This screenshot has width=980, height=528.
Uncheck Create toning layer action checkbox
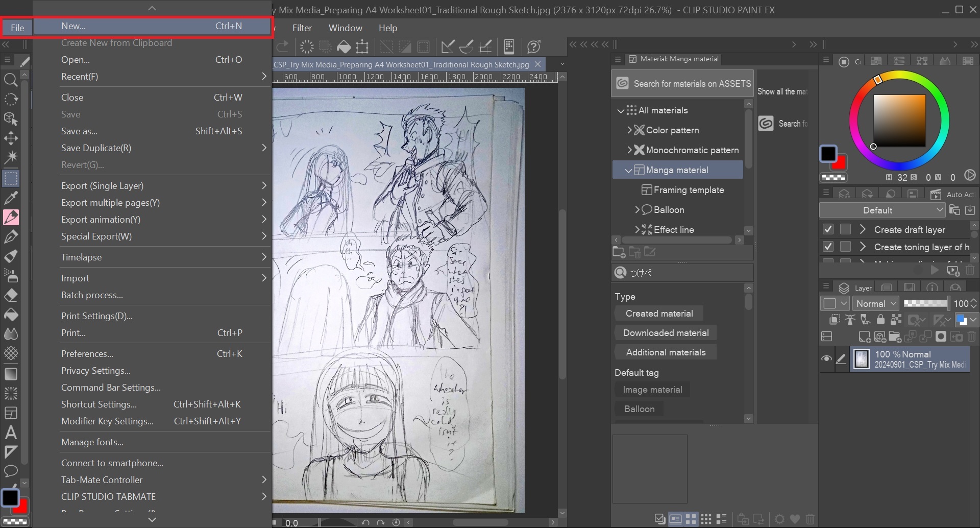[x=828, y=247]
